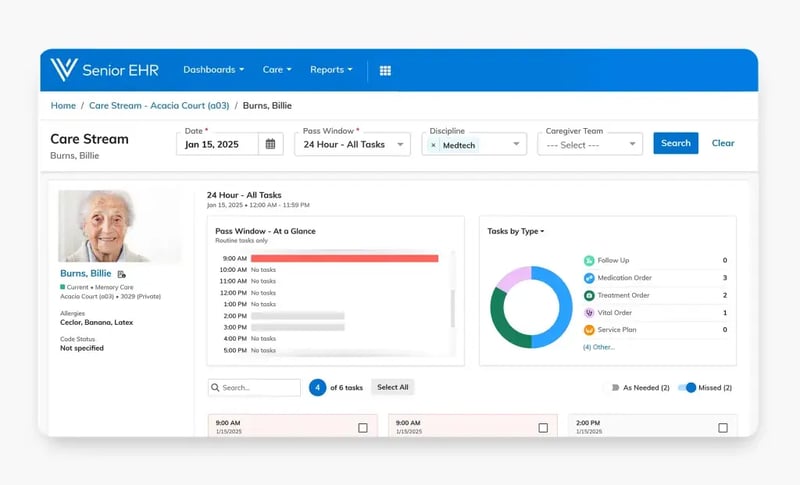The height and width of the screenshot is (485, 800).
Task: Click the resident notes icon beside Burns, Billie
Action: (x=121, y=274)
